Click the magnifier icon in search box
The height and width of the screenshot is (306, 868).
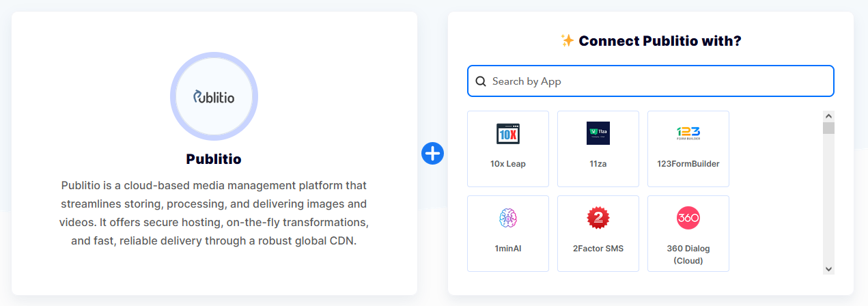481,81
